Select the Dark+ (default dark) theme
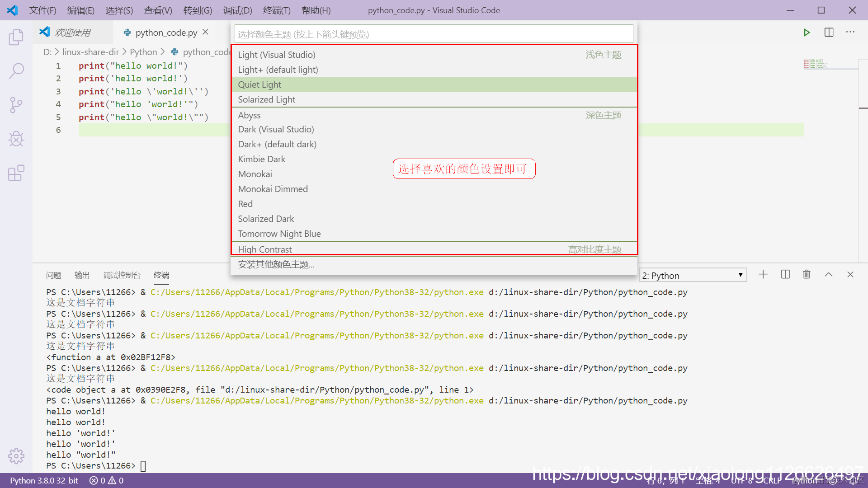Screen dimensions: 868x488 coord(434,144)
